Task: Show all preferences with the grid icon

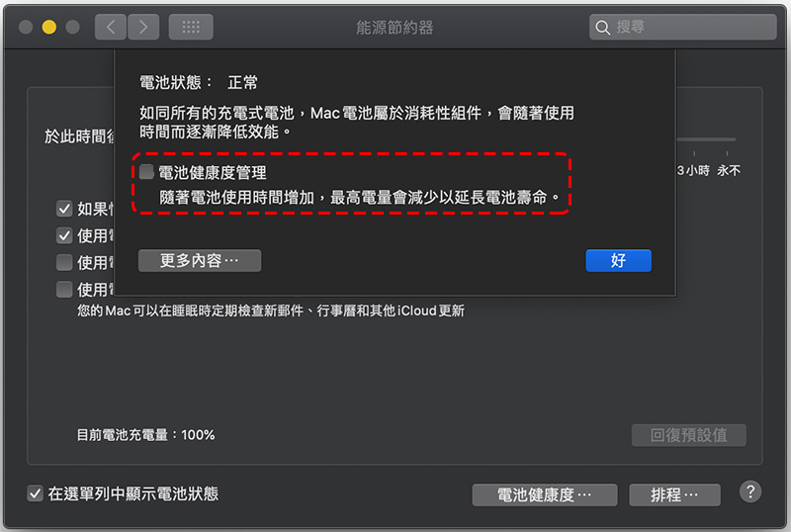Action: click(191, 27)
